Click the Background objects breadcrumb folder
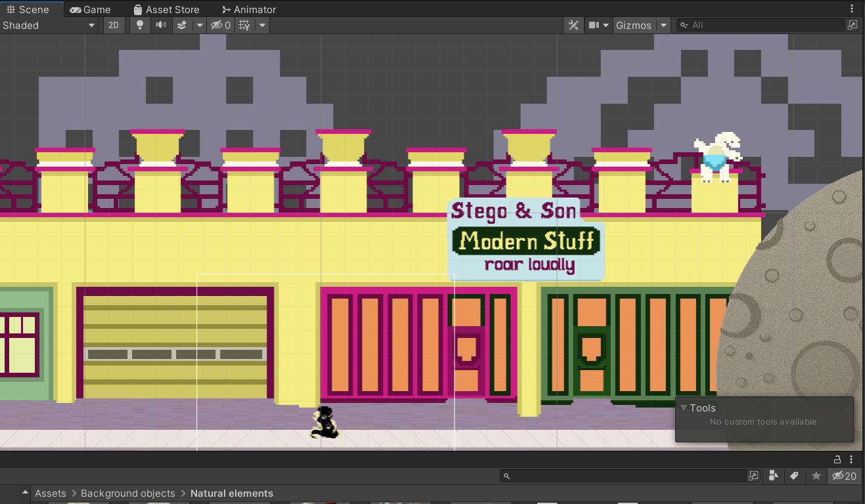 128,493
